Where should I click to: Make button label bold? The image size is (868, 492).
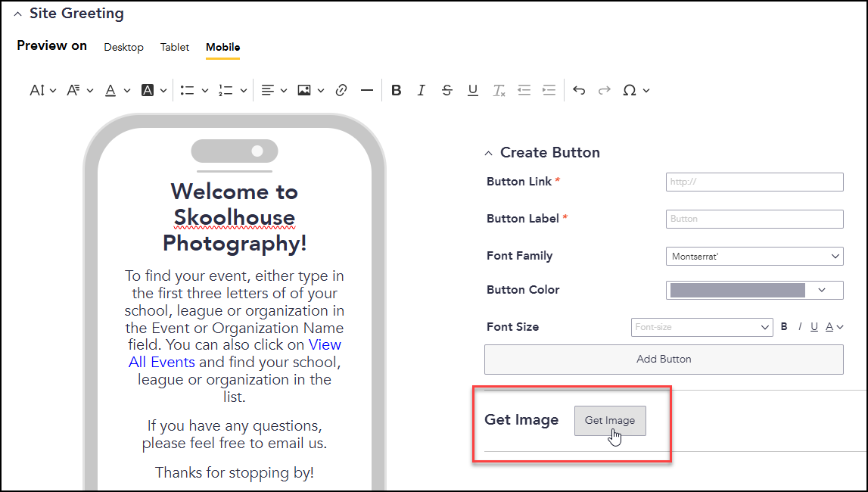pyautogui.click(x=784, y=327)
